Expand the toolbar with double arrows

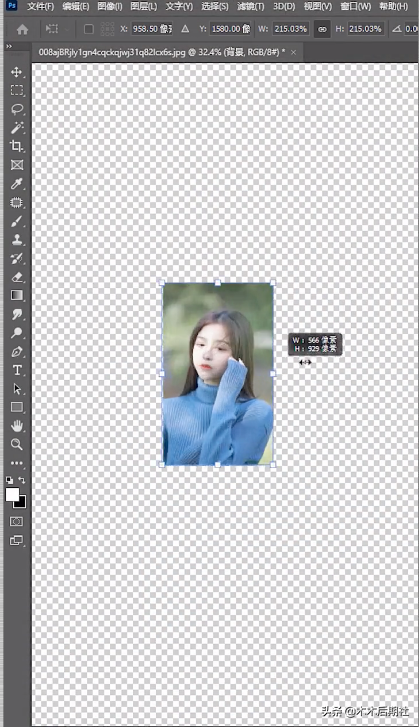[9, 46]
